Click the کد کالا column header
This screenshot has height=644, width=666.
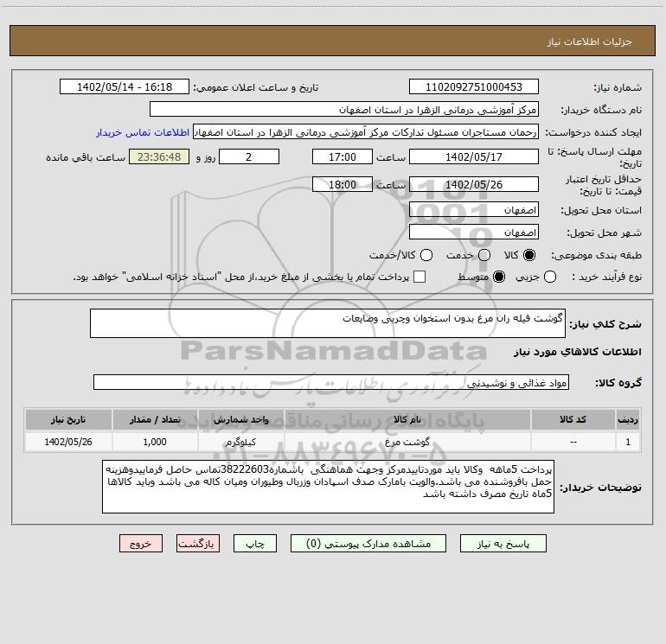tap(573, 419)
